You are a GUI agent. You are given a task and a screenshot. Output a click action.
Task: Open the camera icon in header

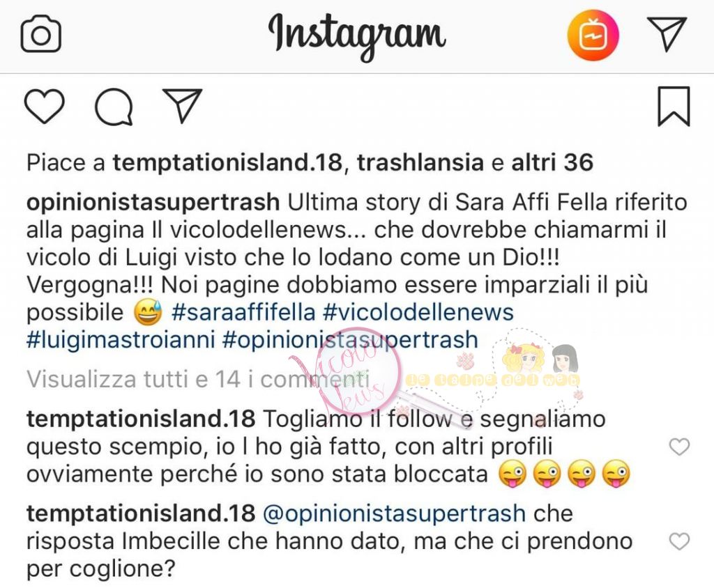41,34
